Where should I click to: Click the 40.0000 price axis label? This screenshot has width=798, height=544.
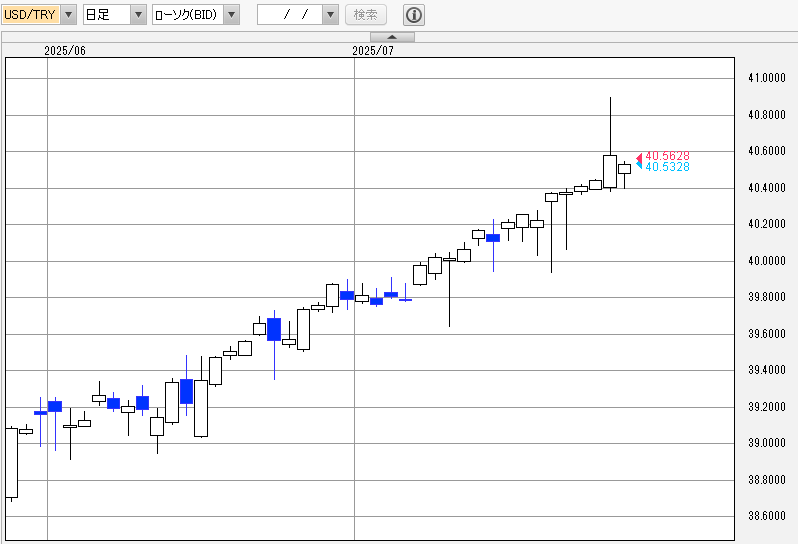[767, 261]
